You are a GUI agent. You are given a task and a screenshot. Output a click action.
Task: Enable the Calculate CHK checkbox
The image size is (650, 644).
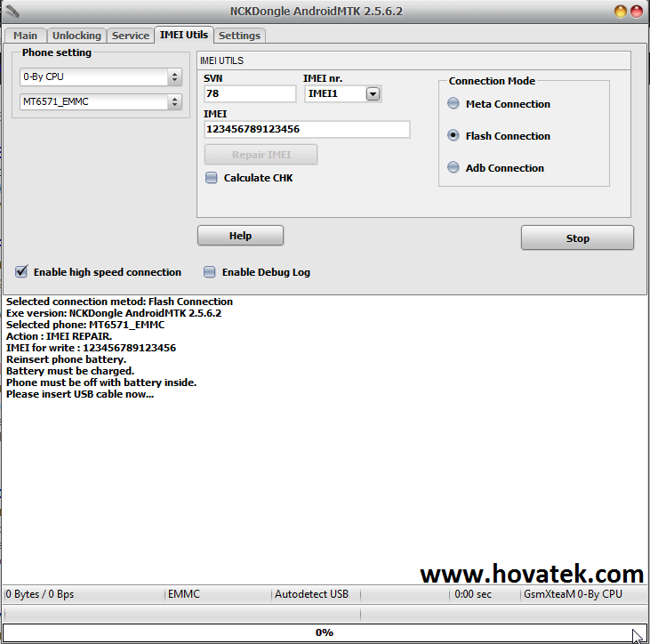click(x=212, y=178)
